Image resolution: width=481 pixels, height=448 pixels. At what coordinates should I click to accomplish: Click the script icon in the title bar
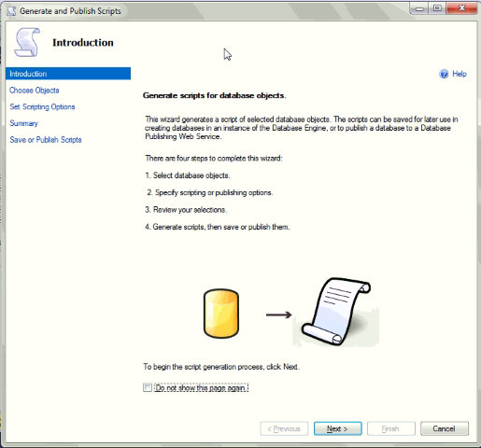[x=11, y=11]
